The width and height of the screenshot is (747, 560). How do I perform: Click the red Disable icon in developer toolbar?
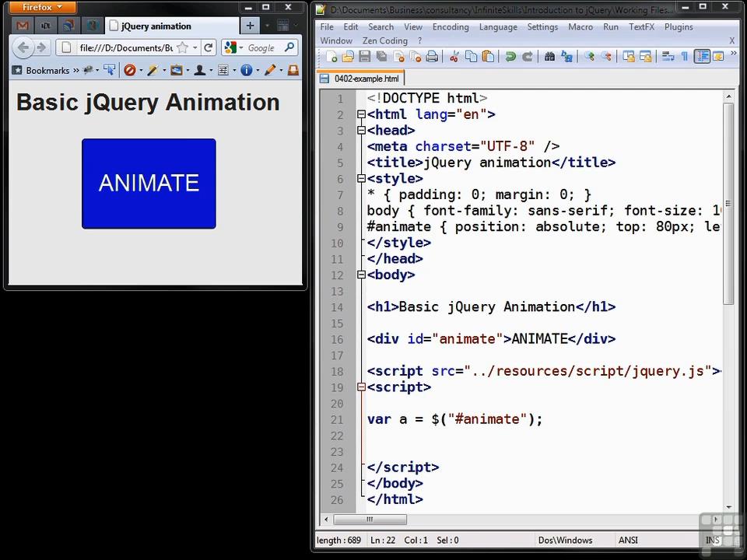coord(130,71)
